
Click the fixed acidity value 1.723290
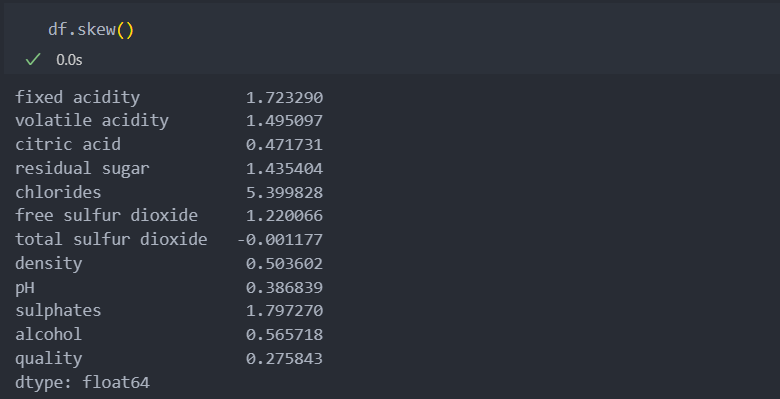coord(285,98)
